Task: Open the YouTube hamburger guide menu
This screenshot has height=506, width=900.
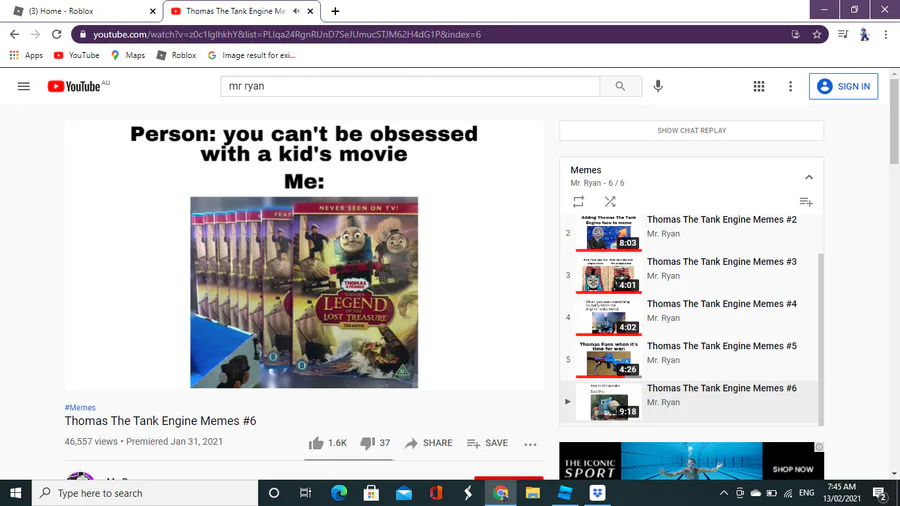Action: click(24, 86)
